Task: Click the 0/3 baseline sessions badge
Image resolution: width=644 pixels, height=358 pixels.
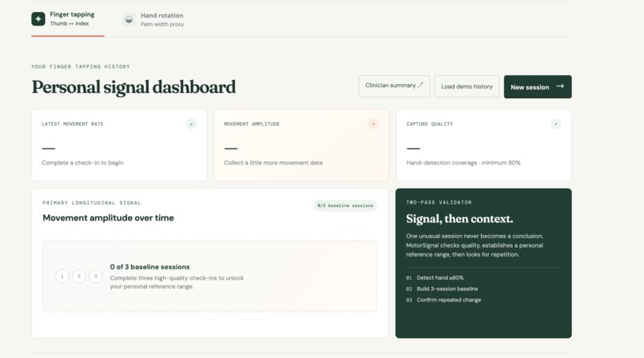Action: click(345, 205)
